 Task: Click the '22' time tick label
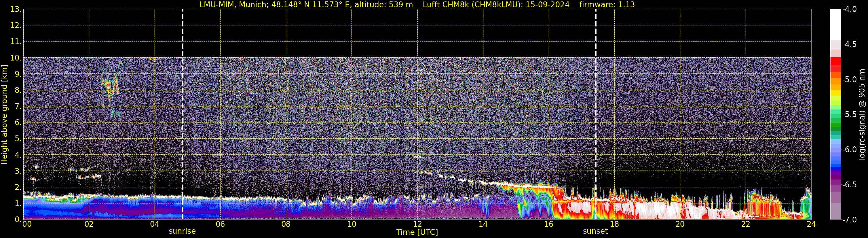746,224
